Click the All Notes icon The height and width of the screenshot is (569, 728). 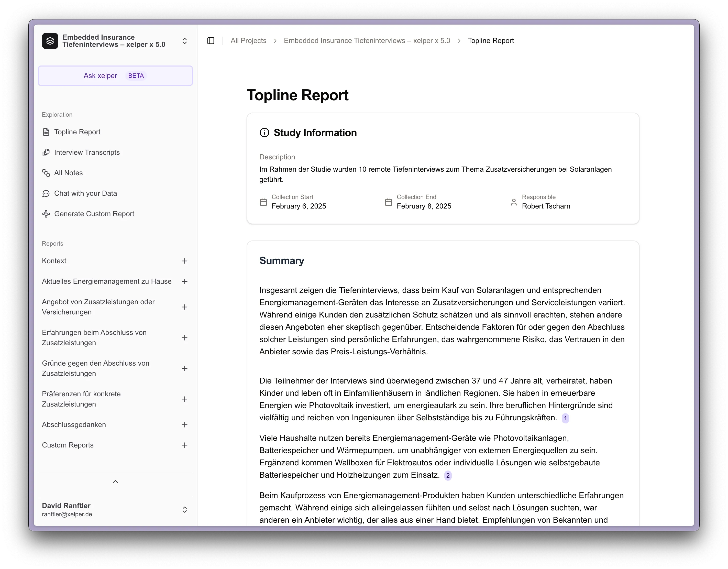47,173
